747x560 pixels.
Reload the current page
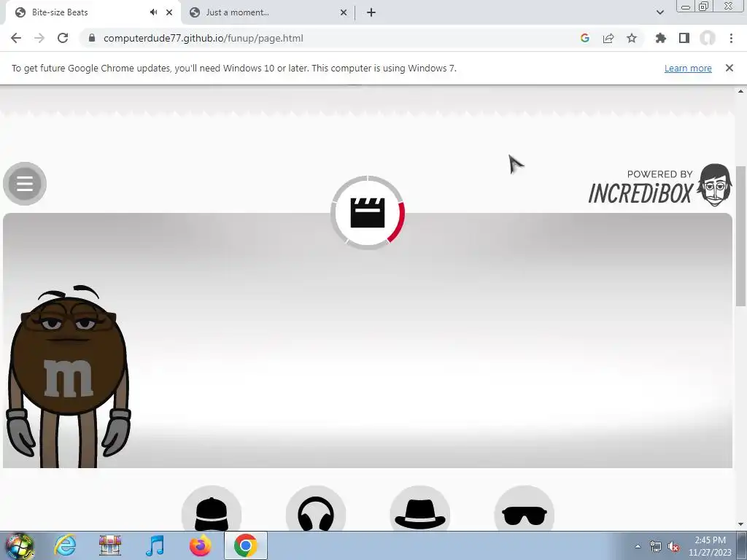(x=63, y=38)
